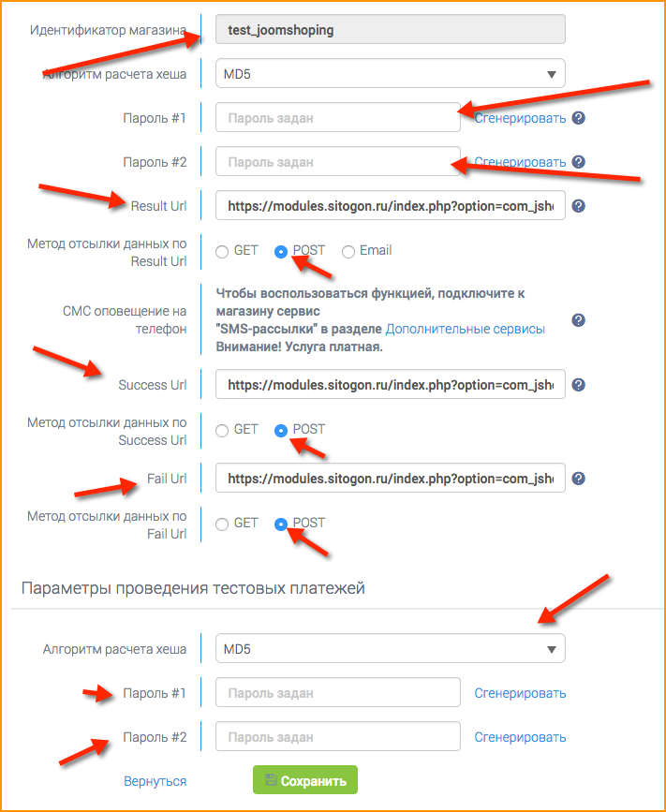This screenshot has height=812, width=666.
Task: Click into Result Url input field
Action: coord(390,206)
